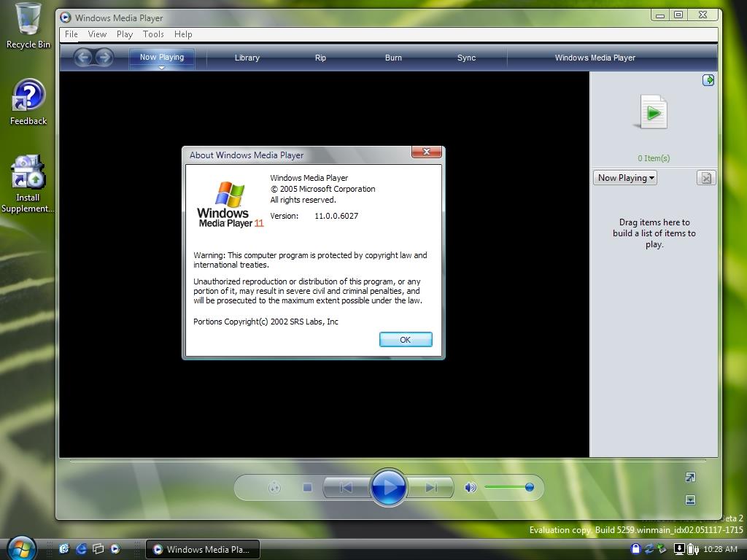Switch player to full screen view
Screen dimensions: 747x560
(690, 477)
